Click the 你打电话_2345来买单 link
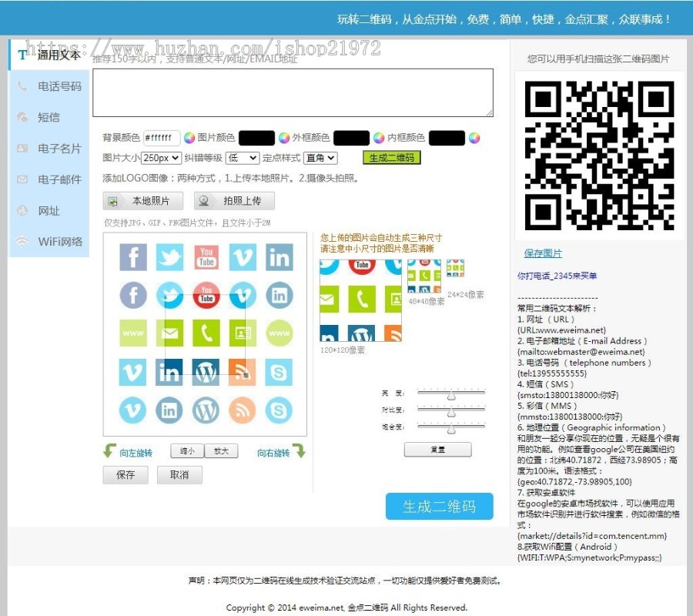The image size is (693, 616). click(557, 276)
